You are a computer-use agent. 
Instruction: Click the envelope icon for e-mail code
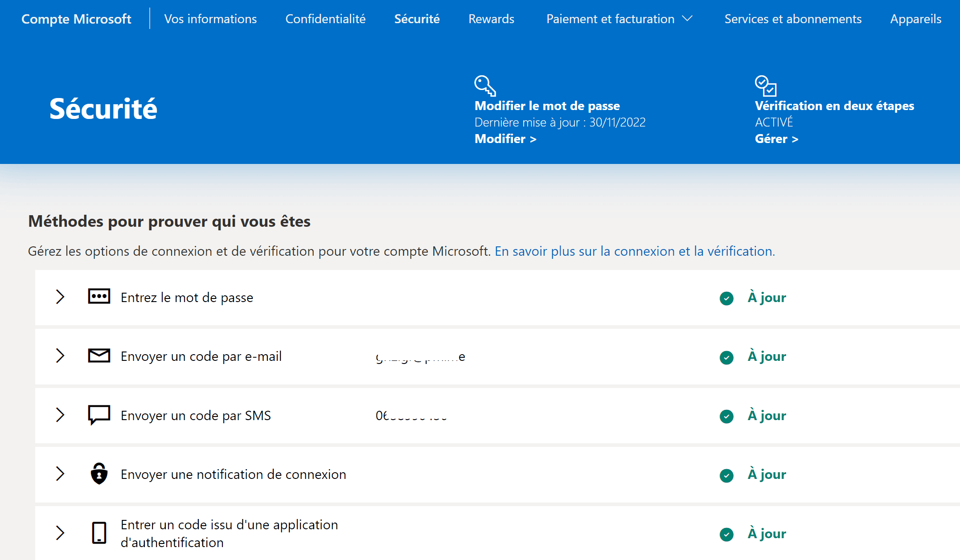click(99, 356)
